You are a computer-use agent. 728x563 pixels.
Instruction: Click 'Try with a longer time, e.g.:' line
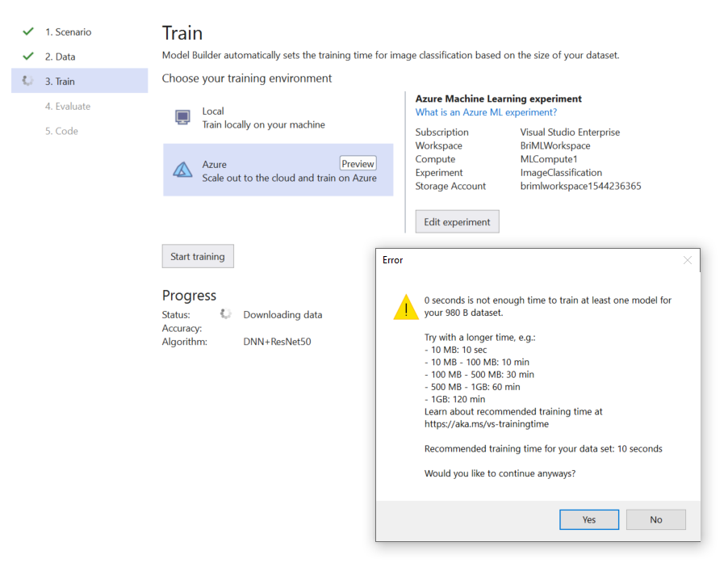479,338
